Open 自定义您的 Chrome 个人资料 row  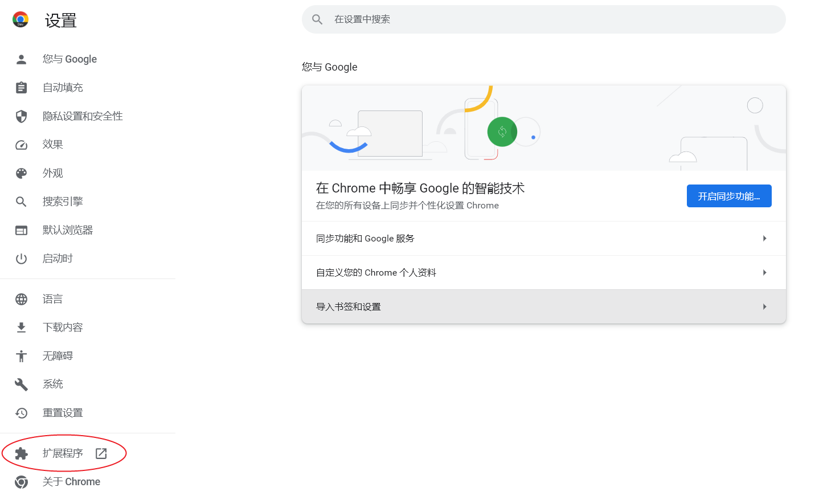point(544,273)
